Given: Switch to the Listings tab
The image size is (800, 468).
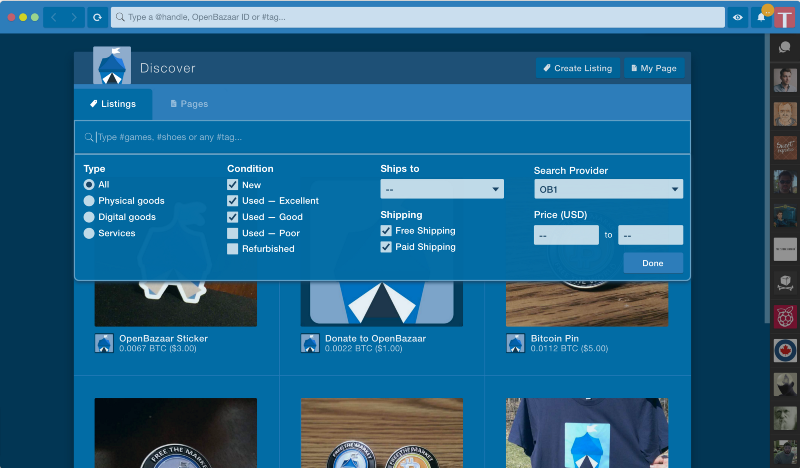Looking at the screenshot, I should click(x=113, y=104).
